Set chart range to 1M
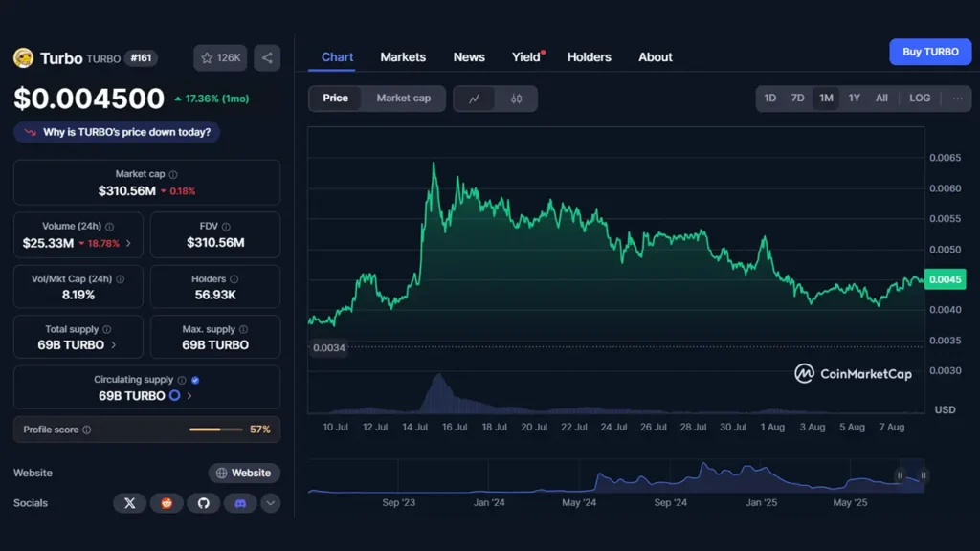This screenshot has width=980, height=551. click(826, 99)
